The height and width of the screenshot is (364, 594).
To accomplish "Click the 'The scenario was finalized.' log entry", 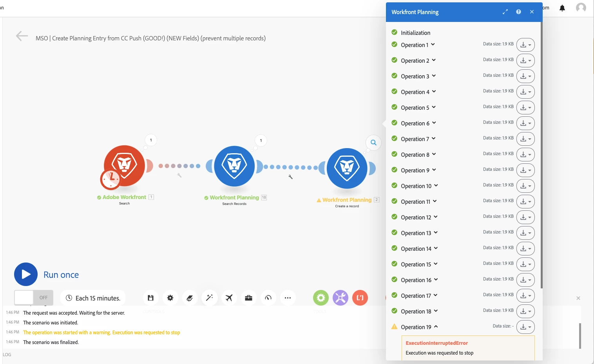I will 51,342.
